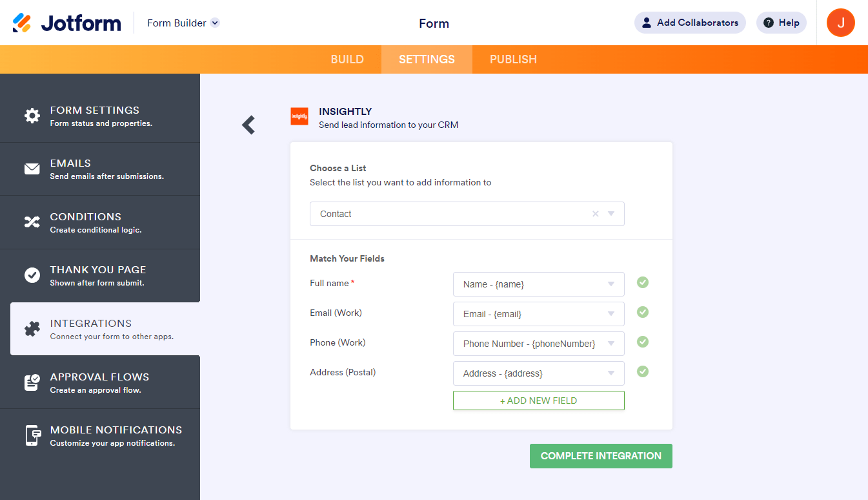Click the Approval Flows icon
Screen dimensions: 868x500
(x=32, y=382)
